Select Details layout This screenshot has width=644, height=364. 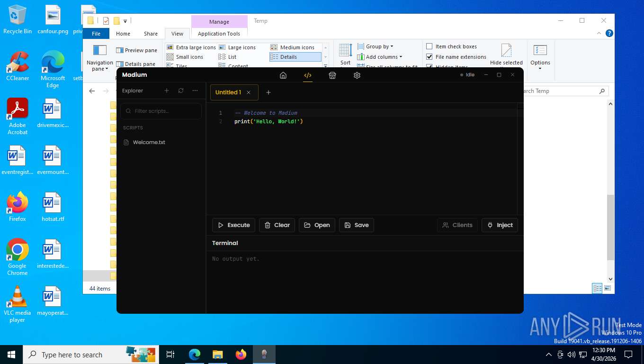click(295, 57)
